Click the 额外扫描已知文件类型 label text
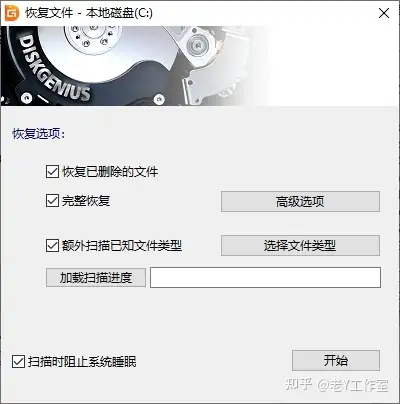400x404 pixels. point(122,246)
